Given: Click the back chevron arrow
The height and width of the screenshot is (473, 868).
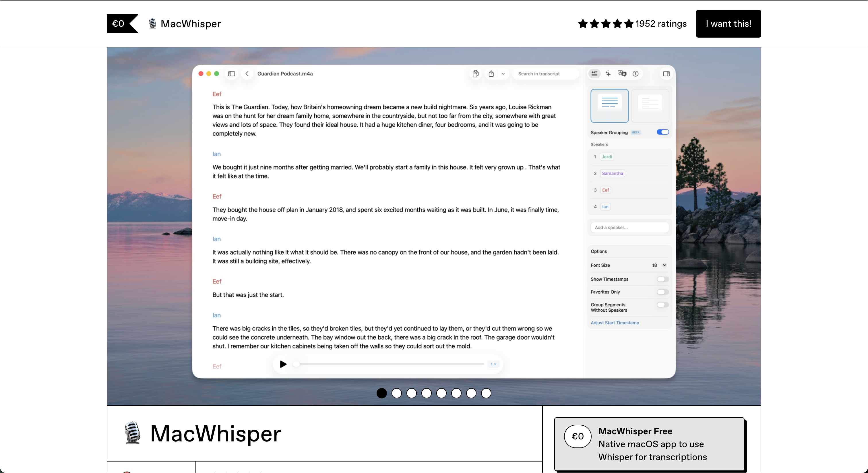Looking at the screenshot, I should point(247,73).
